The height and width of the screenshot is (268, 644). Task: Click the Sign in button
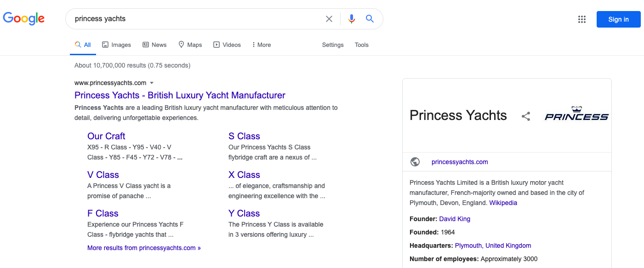(x=618, y=19)
